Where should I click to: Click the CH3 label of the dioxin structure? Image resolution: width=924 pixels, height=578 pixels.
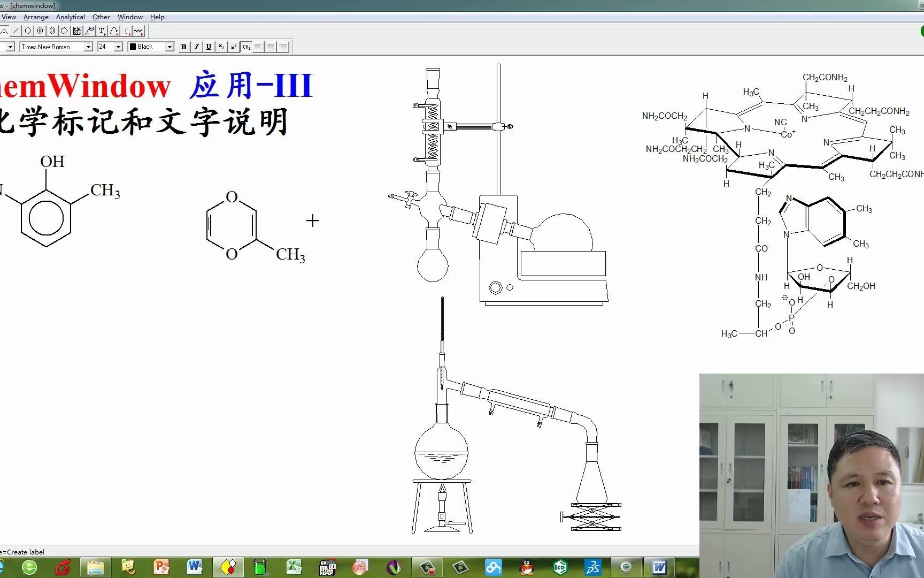click(290, 254)
